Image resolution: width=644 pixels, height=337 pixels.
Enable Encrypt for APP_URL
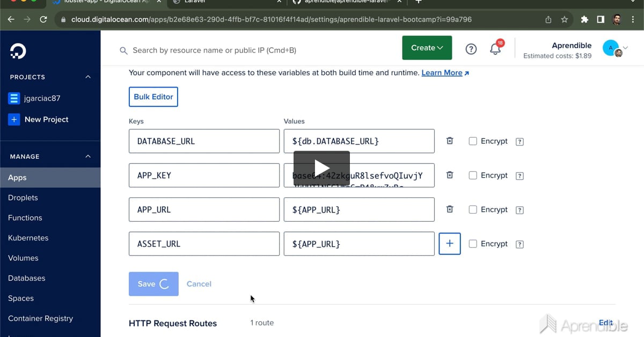point(473,209)
